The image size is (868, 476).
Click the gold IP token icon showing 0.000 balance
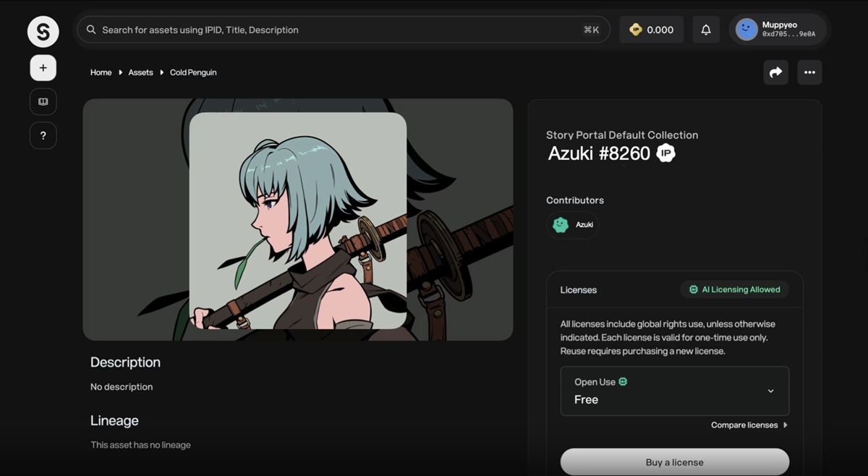point(635,29)
